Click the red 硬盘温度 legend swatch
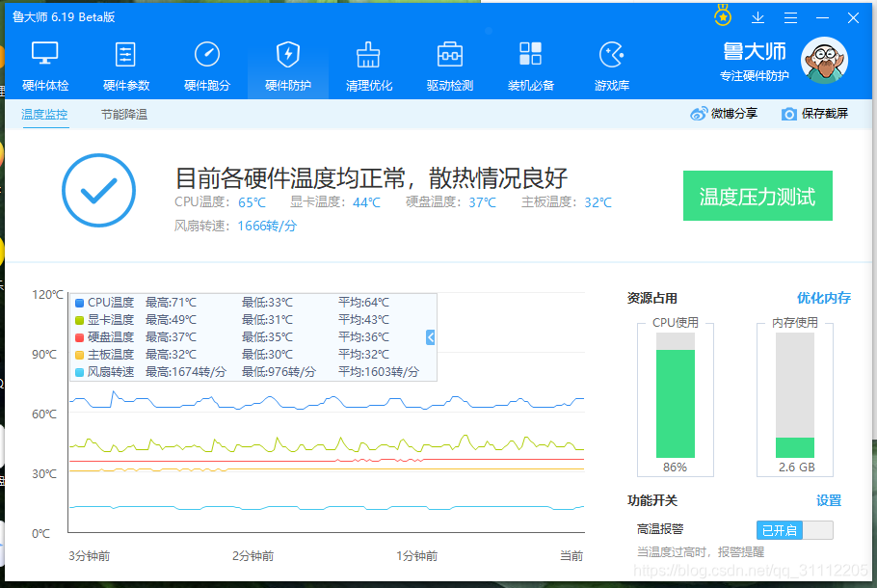The height and width of the screenshot is (588, 877). click(79, 337)
